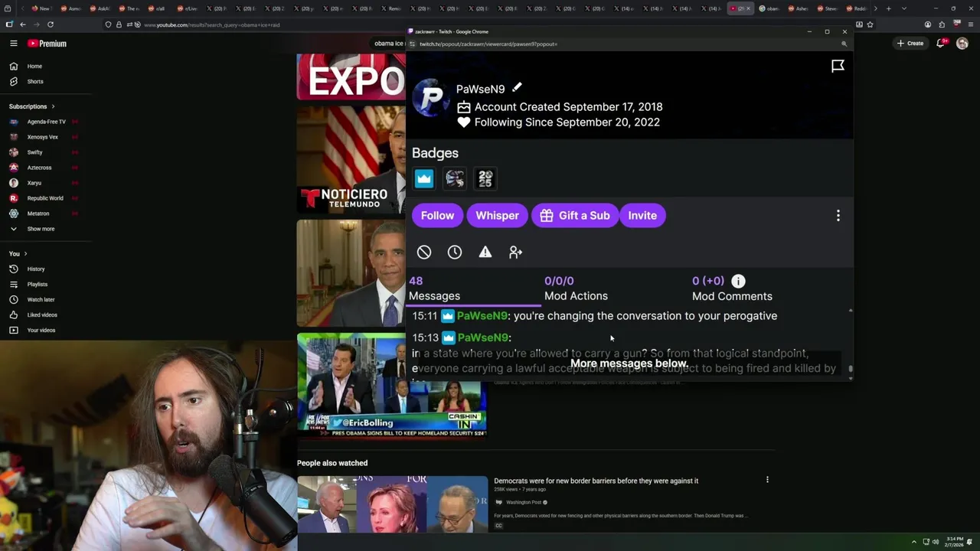Click the Follow button
This screenshot has width=980, height=551.
tap(438, 216)
